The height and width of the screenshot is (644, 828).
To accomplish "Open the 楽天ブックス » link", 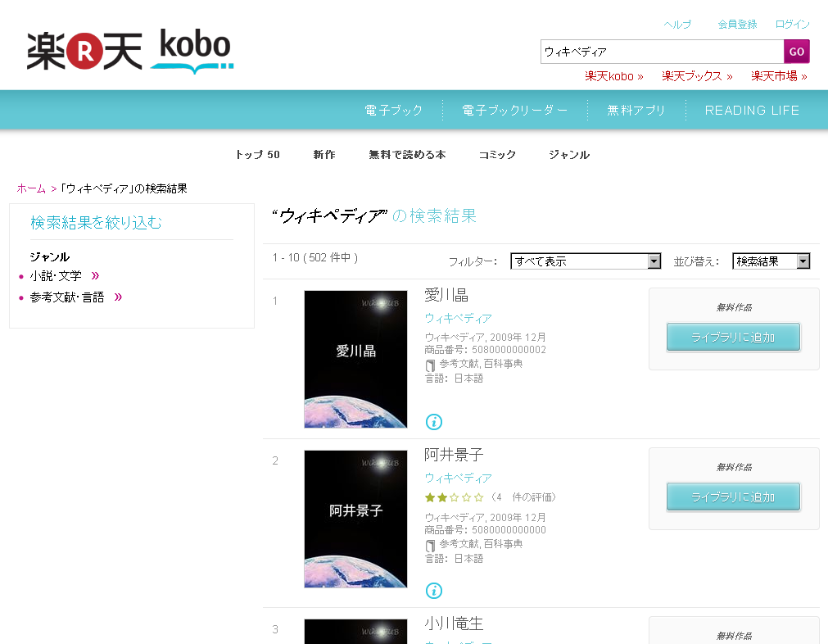I will pos(697,76).
